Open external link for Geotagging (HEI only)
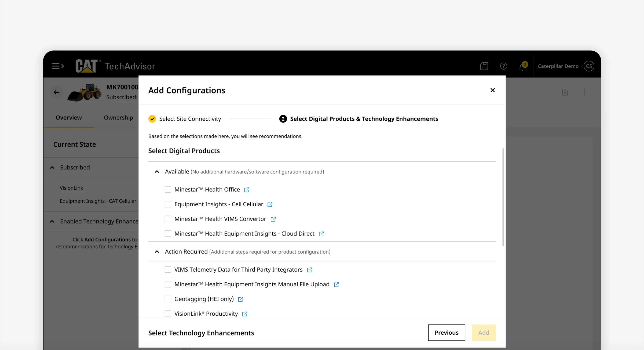The width and height of the screenshot is (644, 350). 241,299
